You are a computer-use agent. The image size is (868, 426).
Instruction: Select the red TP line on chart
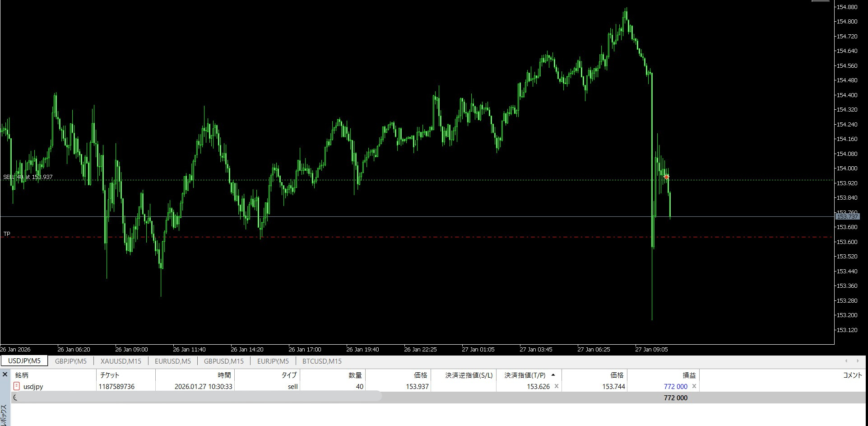(316, 237)
